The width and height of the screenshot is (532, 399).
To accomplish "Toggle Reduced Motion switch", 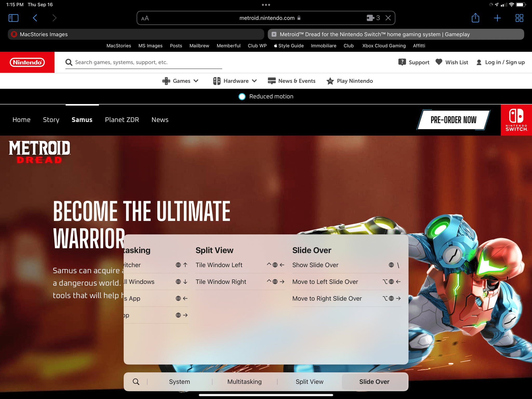I will coord(241,96).
